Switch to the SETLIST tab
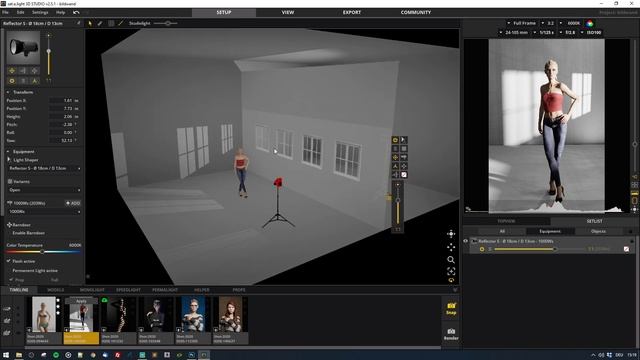 point(594,221)
